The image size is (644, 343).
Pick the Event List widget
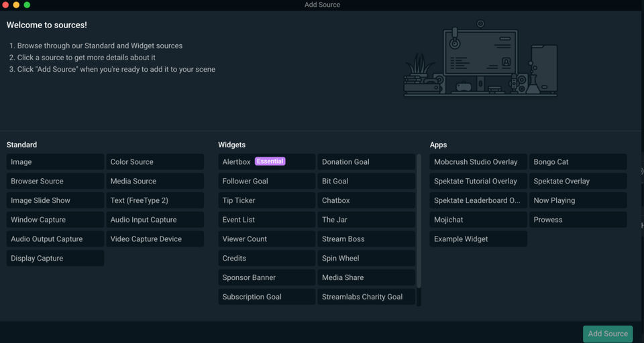pos(266,220)
